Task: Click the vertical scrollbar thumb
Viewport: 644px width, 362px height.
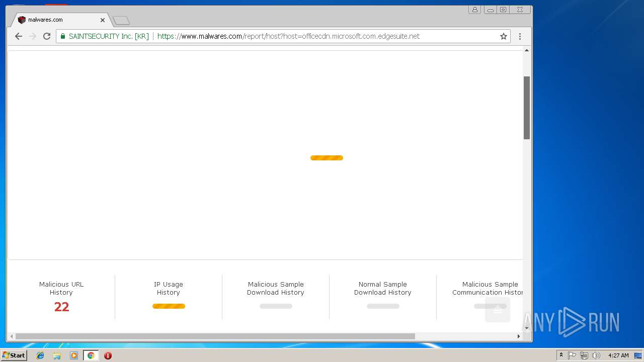Action: pos(527,108)
